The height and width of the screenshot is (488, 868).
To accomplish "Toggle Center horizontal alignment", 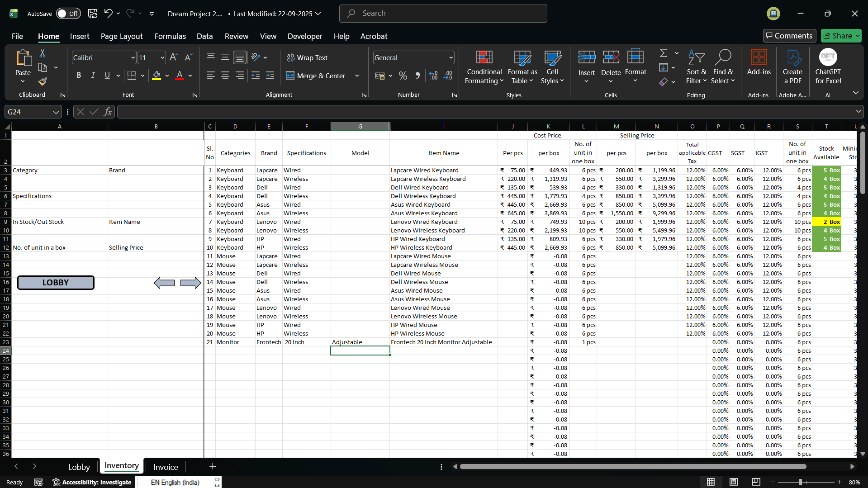I will point(225,76).
